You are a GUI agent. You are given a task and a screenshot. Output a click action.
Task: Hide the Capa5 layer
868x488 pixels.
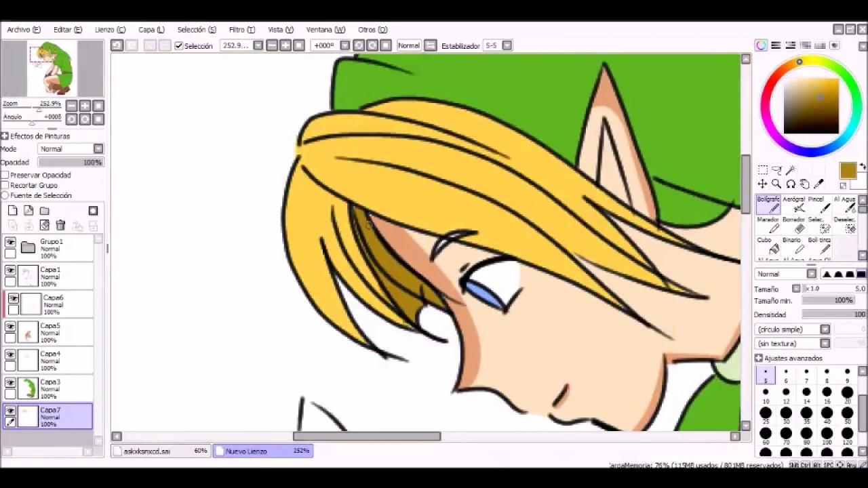click(10, 327)
